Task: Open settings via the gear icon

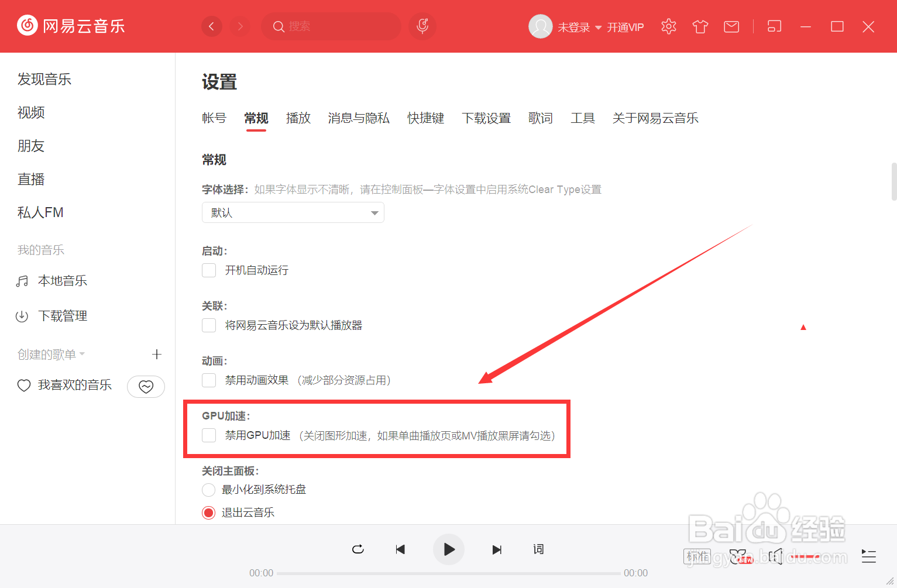Action: click(x=669, y=26)
